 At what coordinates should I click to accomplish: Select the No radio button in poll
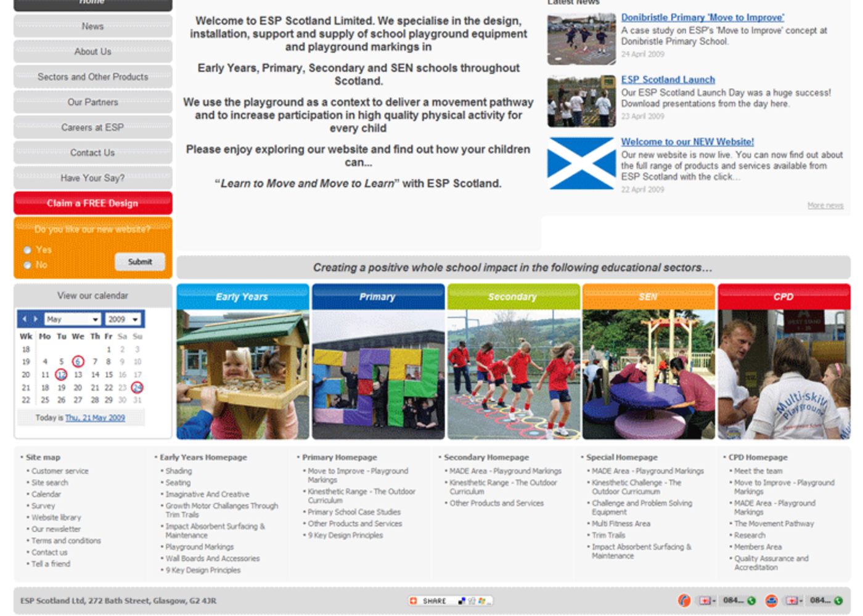[28, 265]
